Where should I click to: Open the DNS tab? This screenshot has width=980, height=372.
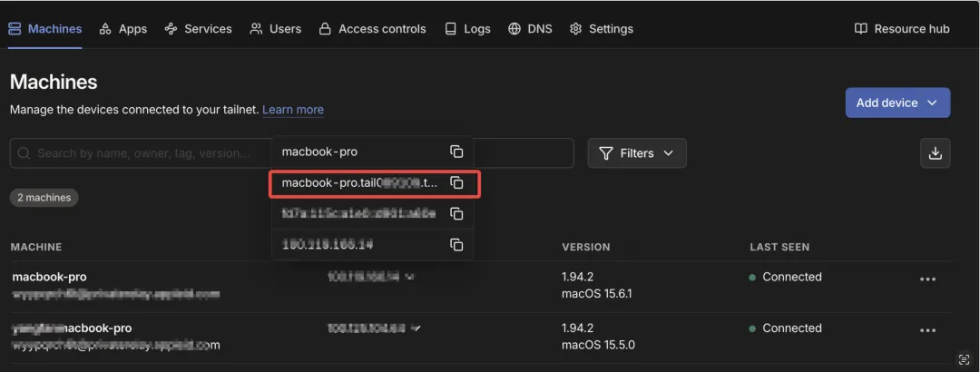[530, 29]
